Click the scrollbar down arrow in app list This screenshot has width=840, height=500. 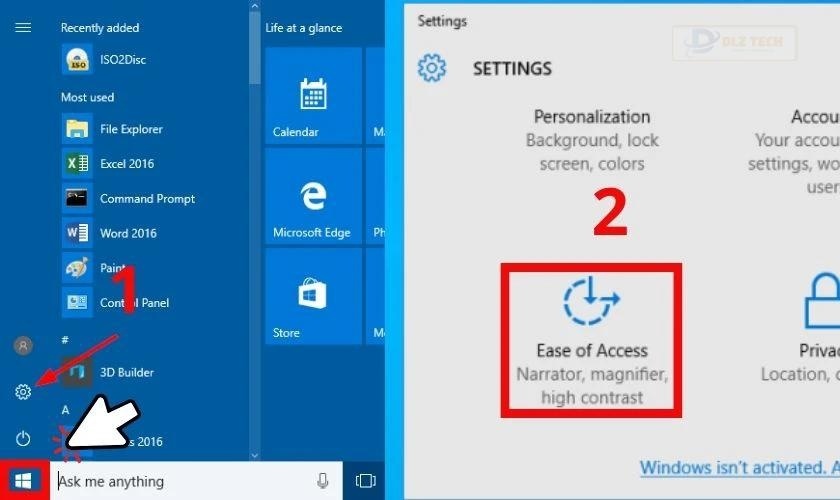[x=255, y=455]
